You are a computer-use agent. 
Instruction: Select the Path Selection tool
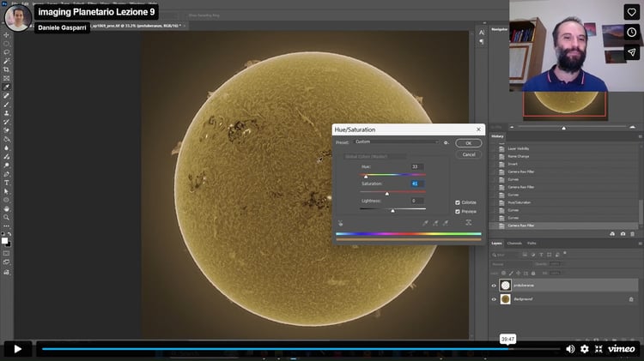coord(6,191)
